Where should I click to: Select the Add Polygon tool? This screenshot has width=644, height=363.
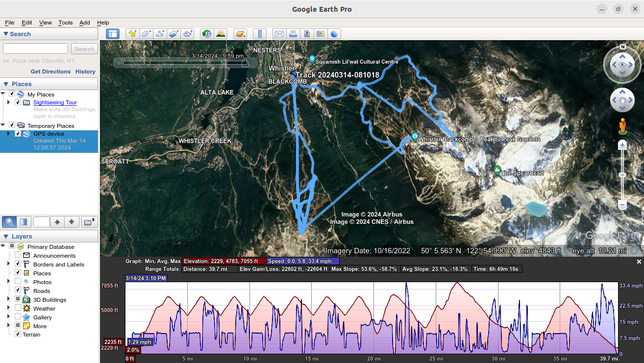click(x=146, y=34)
